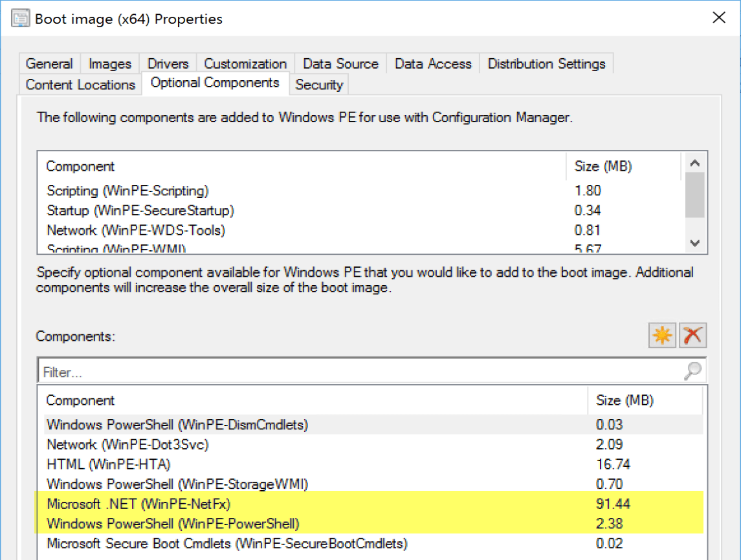Select the Distribution Settings tab

pos(546,64)
